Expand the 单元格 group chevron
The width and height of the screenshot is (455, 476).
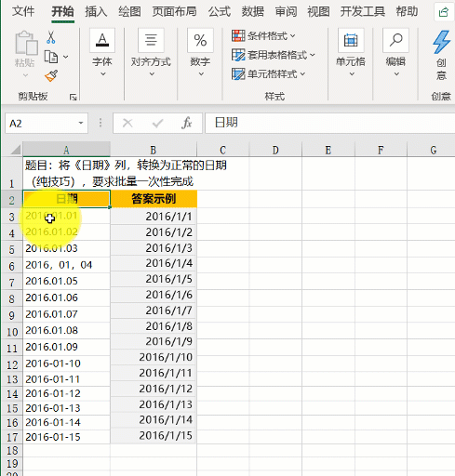pos(352,74)
